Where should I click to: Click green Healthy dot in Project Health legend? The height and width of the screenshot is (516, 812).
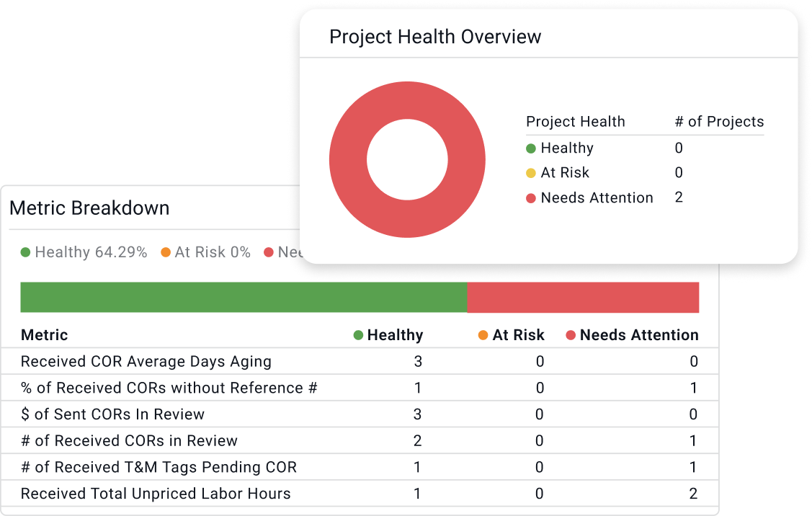(531, 148)
